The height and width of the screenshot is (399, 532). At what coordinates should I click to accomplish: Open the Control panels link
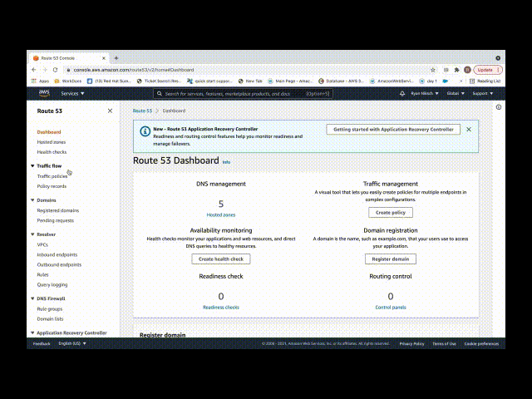tap(391, 307)
